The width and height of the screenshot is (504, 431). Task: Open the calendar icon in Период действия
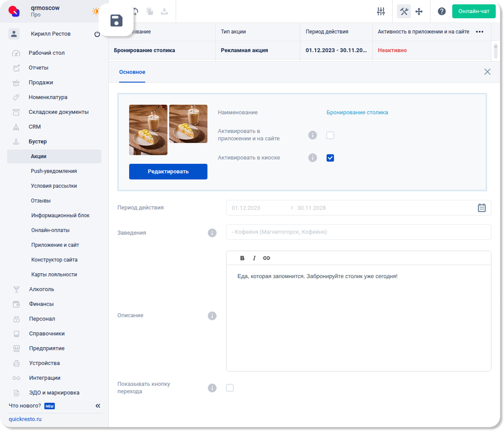point(482,208)
